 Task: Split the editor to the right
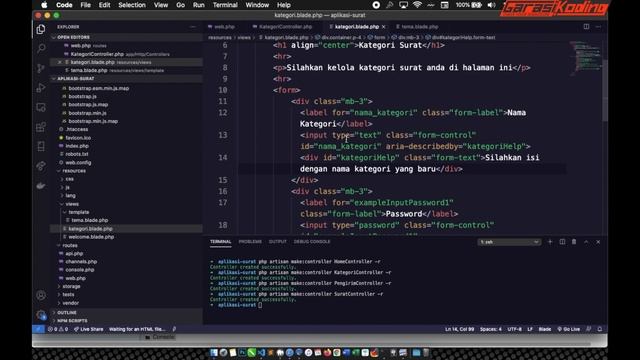click(x=586, y=27)
